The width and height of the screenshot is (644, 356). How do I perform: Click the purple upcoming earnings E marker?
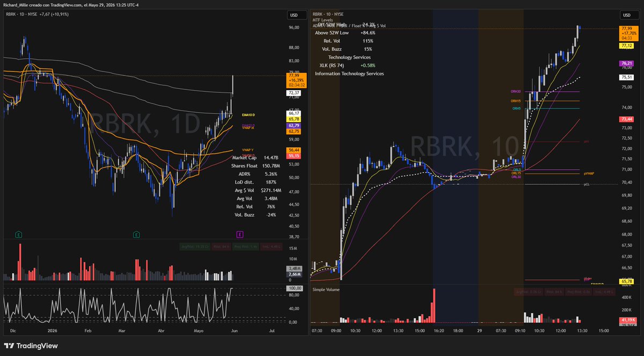[x=240, y=234]
